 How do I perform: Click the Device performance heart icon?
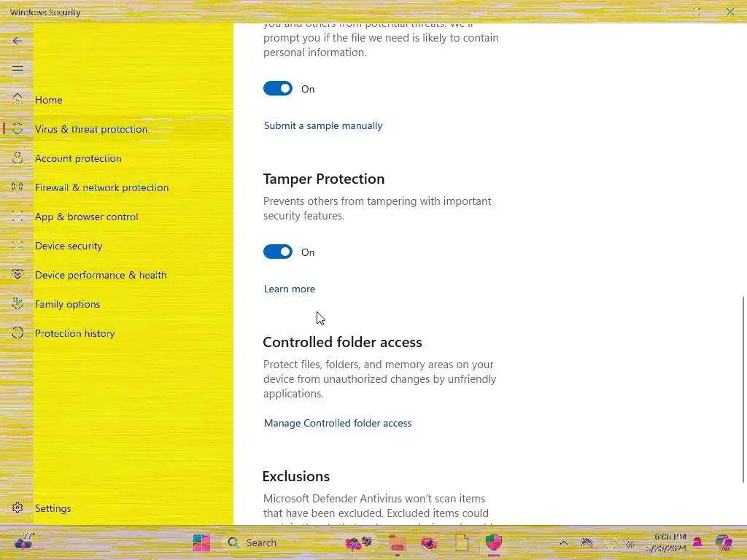pos(18,274)
